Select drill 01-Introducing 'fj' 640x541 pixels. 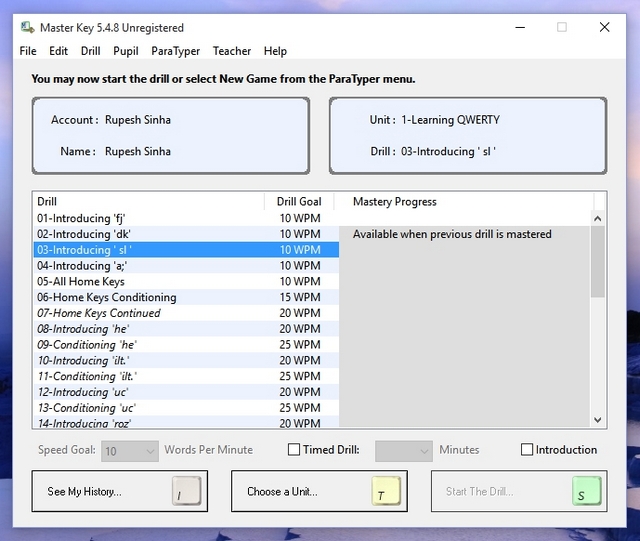186,218
